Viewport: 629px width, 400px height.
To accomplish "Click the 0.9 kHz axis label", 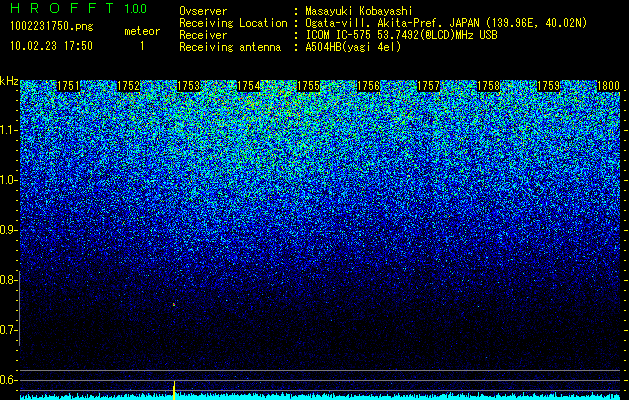I will pos(8,230).
